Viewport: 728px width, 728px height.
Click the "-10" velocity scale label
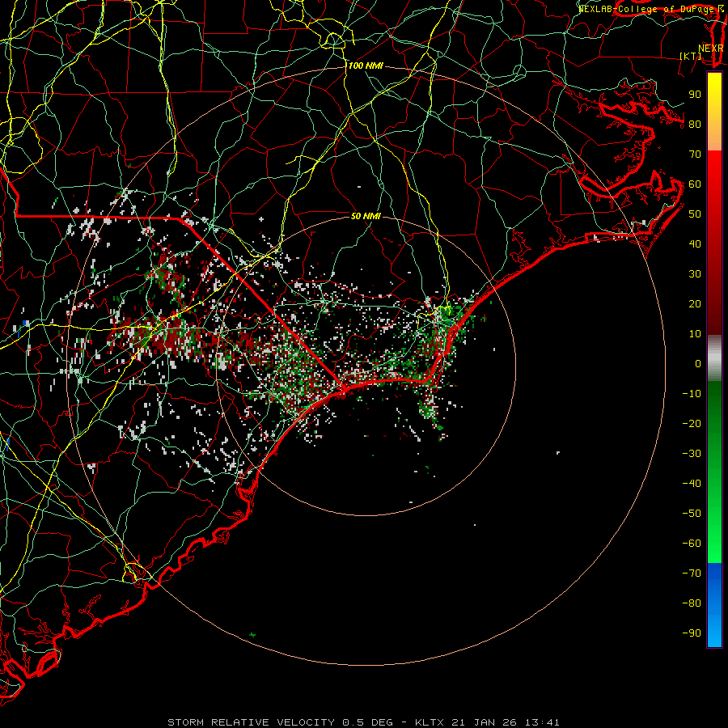coord(692,394)
